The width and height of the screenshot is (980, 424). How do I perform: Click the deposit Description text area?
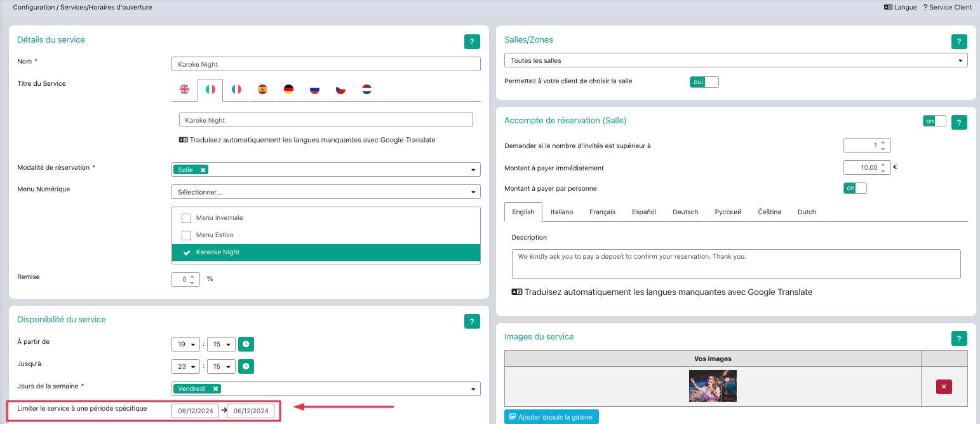click(x=736, y=264)
